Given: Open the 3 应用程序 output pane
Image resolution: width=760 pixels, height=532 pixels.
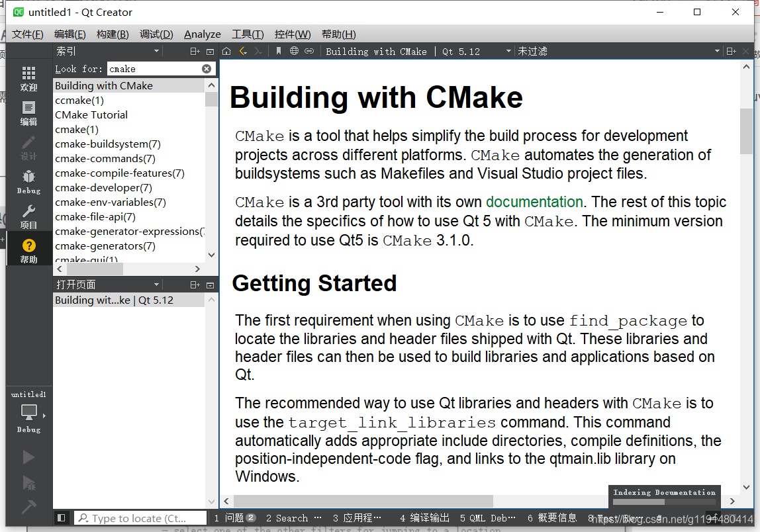Looking at the screenshot, I should coord(357,518).
